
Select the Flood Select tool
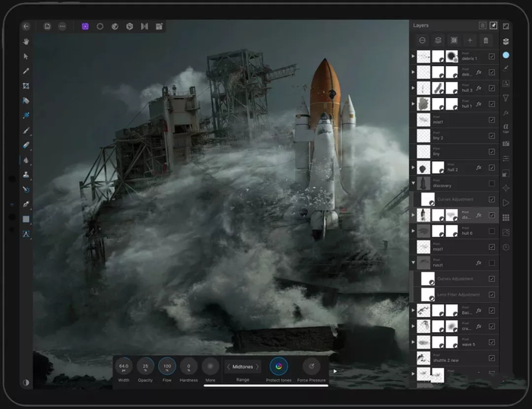coord(26,116)
